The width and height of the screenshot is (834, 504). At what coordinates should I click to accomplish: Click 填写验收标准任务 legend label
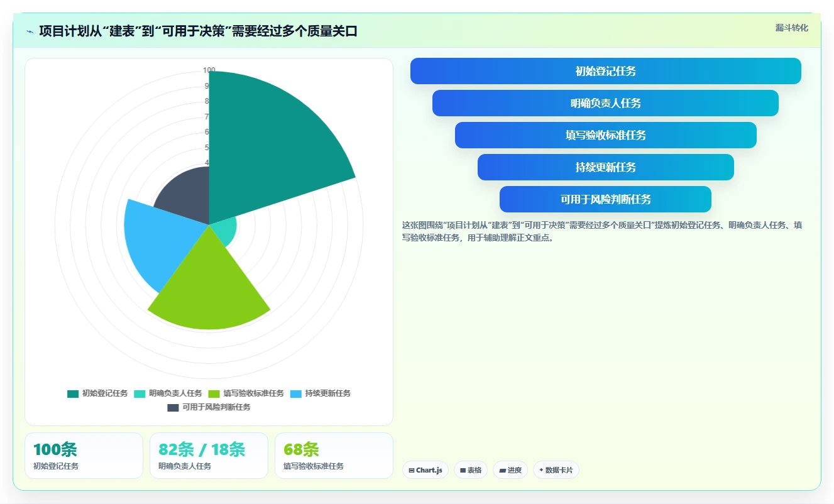(x=254, y=393)
